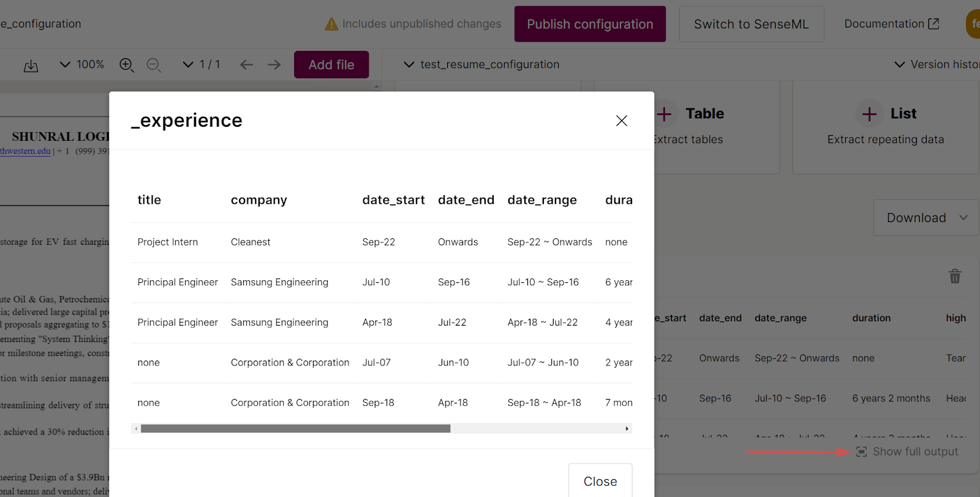Open the Download dropdown
The height and width of the screenshot is (497, 980).
(927, 217)
